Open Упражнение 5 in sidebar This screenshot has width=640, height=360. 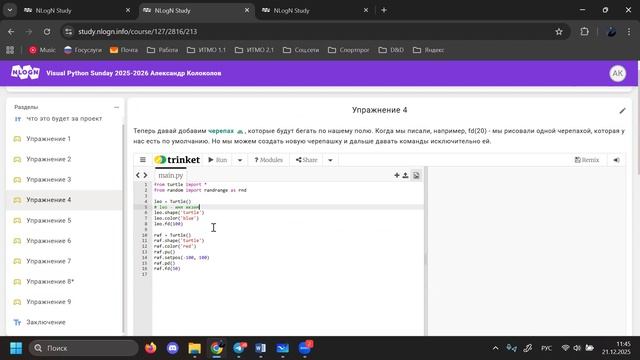coord(49,220)
